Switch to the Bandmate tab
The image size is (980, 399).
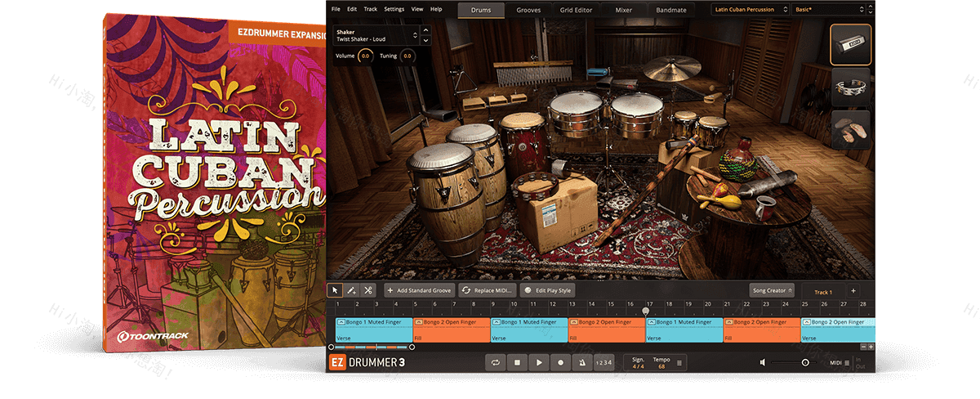click(670, 10)
